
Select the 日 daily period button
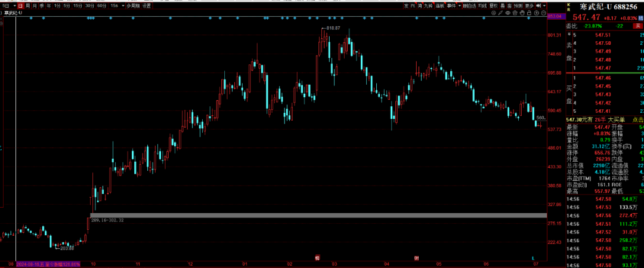(20, 6)
